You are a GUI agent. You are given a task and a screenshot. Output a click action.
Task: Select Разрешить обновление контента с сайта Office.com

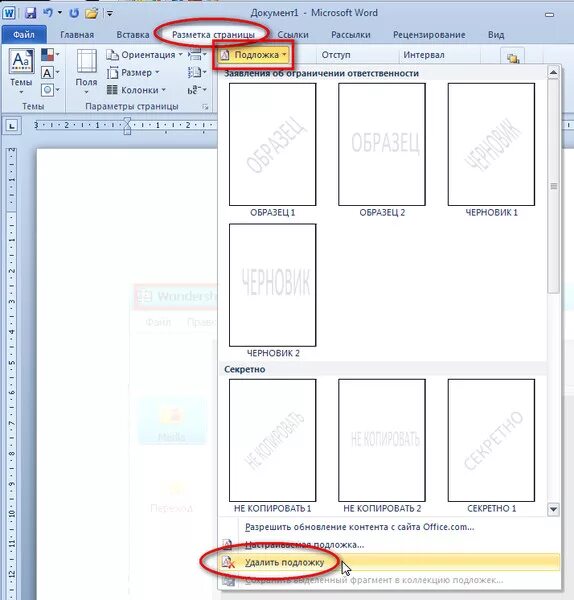(x=390, y=527)
